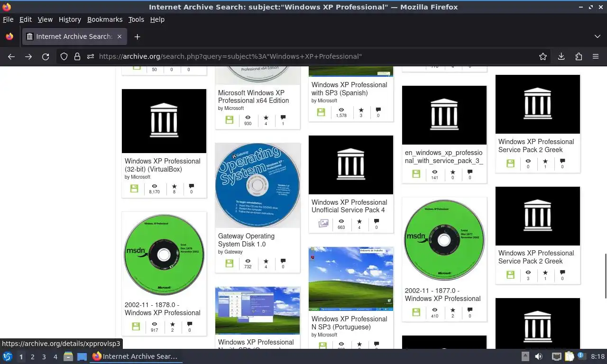Open the History menu
Viewport: 607px width, 364px height.
[x=70, y=19]
